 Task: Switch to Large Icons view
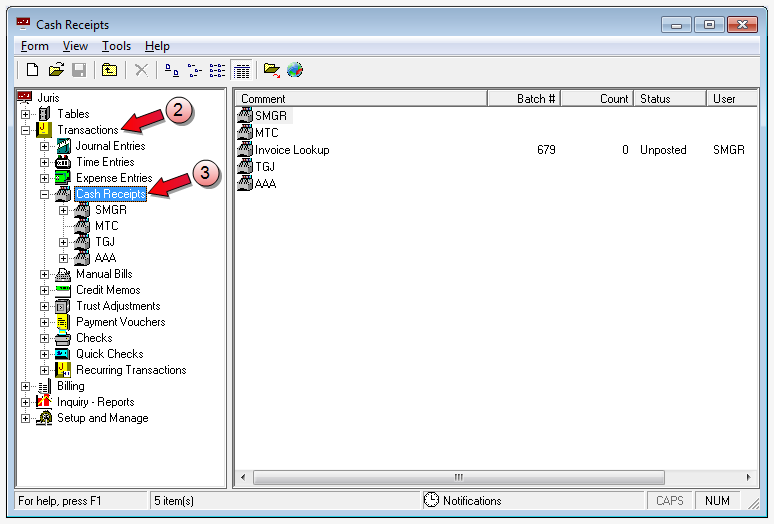[x=172, y=71]
